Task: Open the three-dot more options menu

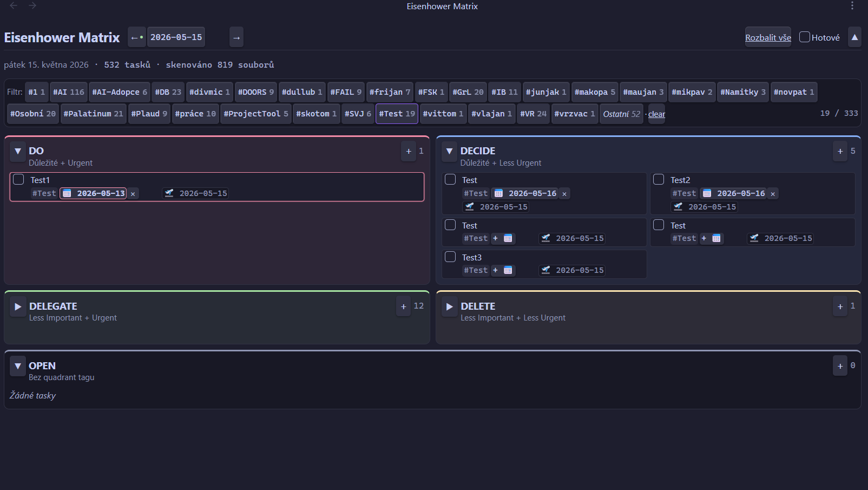Action: tap(852, 5)
